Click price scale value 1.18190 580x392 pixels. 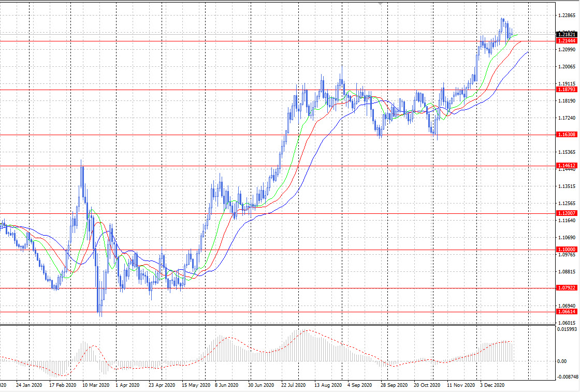pyautogui.click(x=567, y=101)
